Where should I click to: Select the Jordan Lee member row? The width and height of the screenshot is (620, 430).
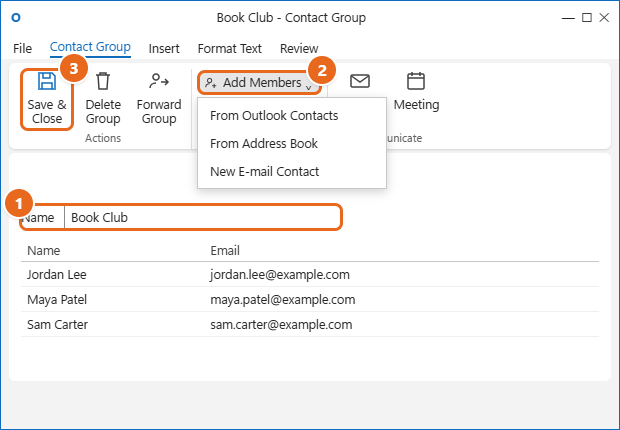[310, 275]
